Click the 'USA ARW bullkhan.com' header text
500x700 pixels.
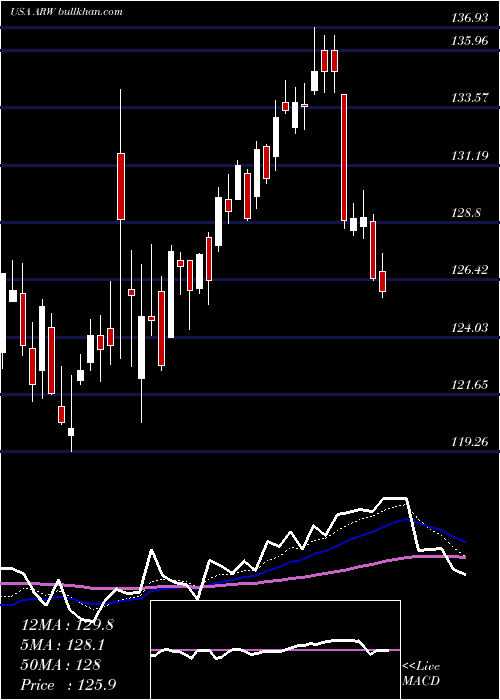(x=67, y=11)
